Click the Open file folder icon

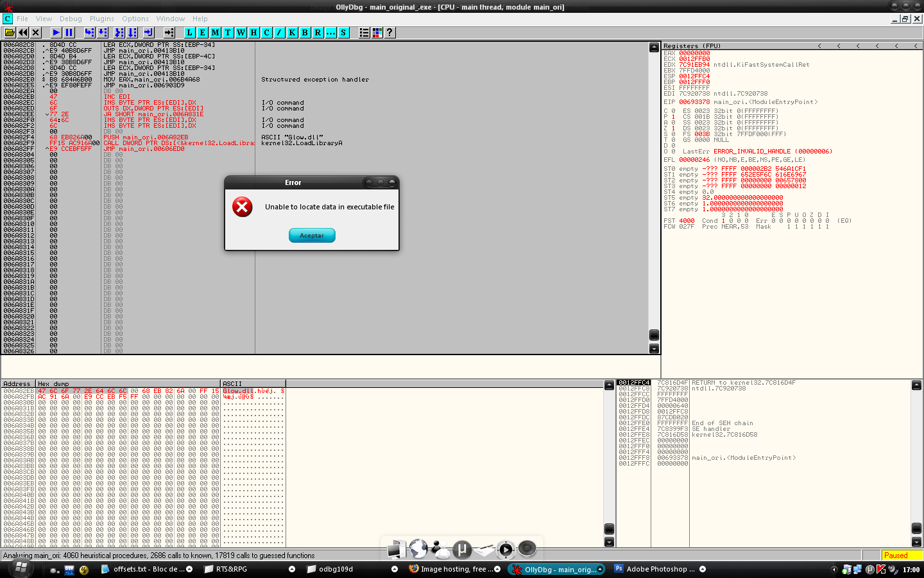click(10, 32)
